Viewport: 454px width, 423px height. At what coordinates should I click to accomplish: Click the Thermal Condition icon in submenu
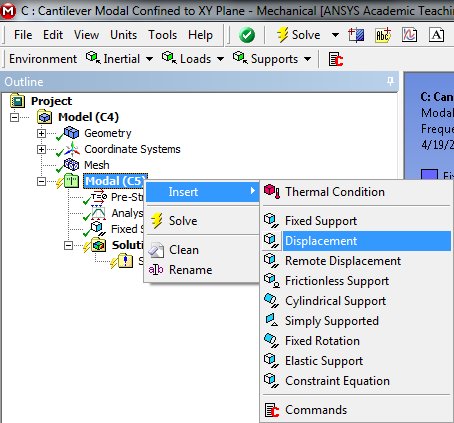click(272, 192)
